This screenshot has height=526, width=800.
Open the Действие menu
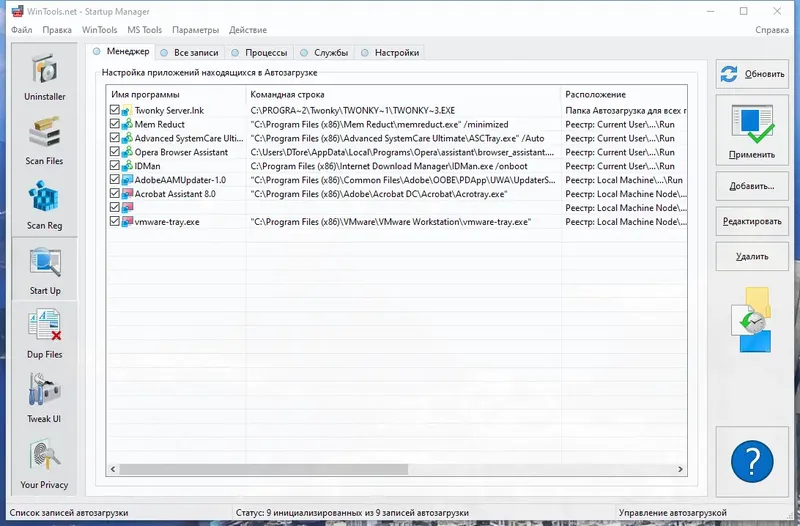point(248,30)
